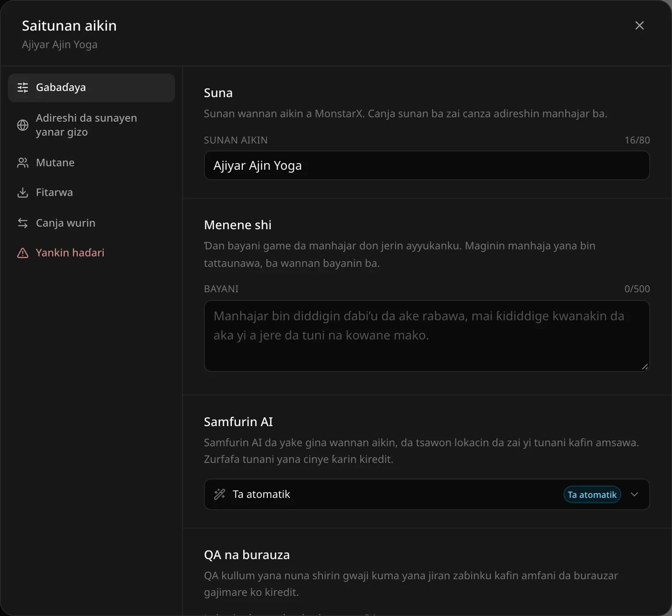Click the Ajiyar Ajin Yoga subtitle in header
672x616 pixels.
[59, 45]
